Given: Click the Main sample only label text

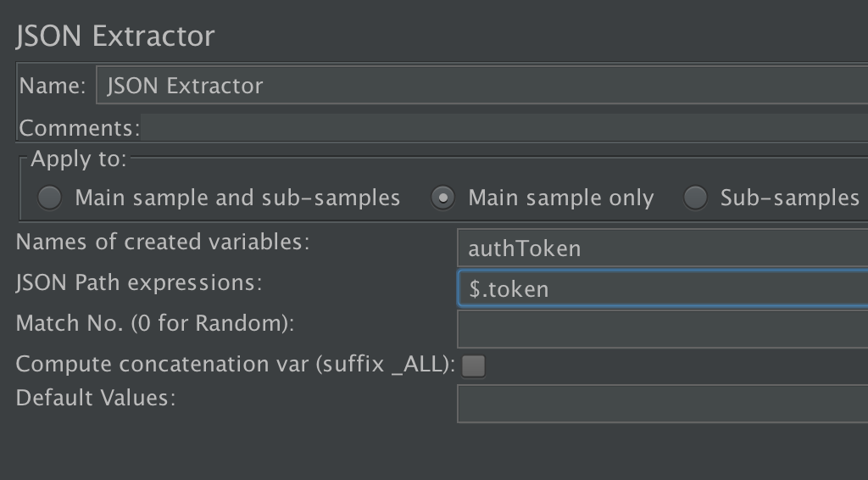Looking at the screenshot, I should [561, 198].
